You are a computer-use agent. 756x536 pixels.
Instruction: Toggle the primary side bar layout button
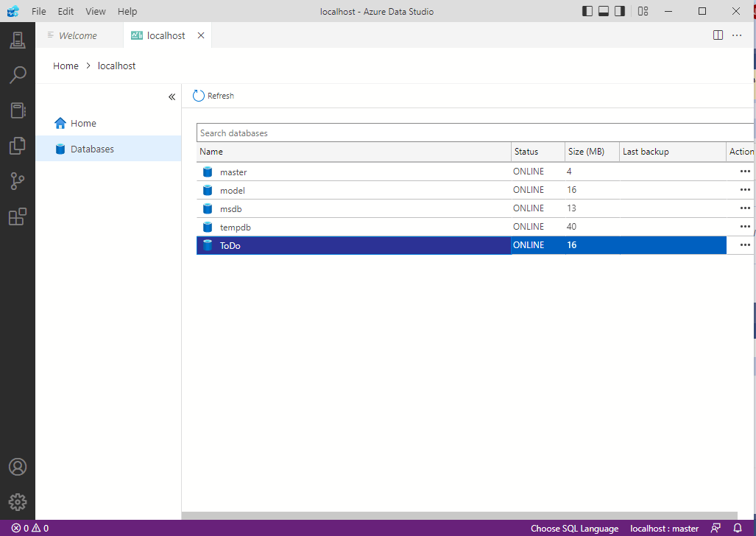coord(587,11)
